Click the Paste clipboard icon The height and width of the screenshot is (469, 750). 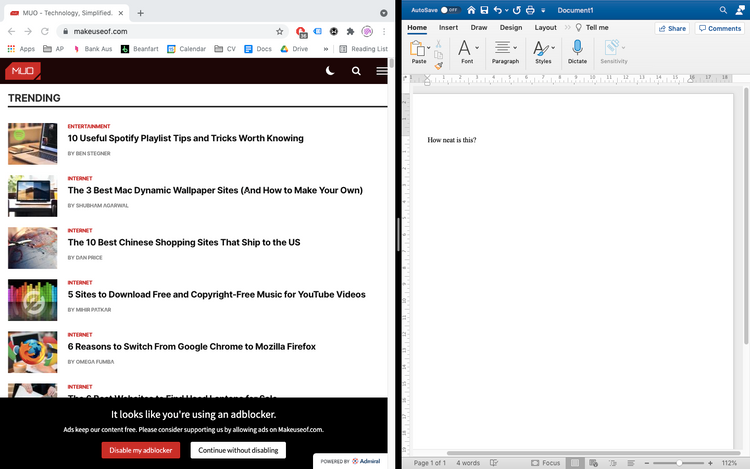click(417, 48)
